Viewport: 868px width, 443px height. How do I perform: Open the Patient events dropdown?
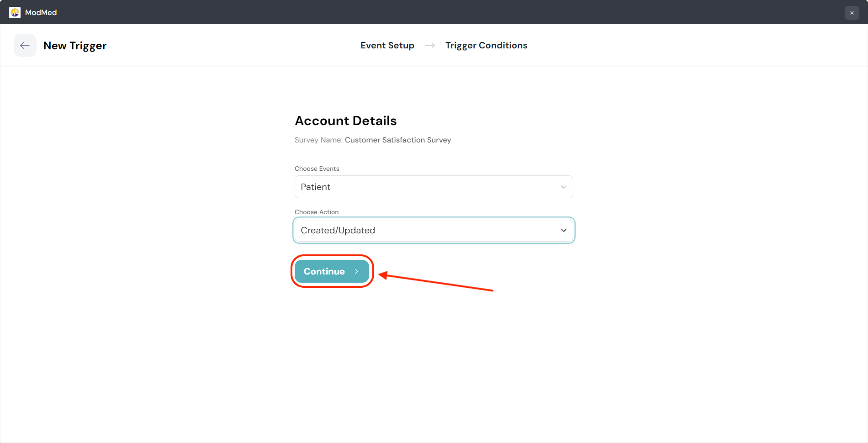[433, 187]
